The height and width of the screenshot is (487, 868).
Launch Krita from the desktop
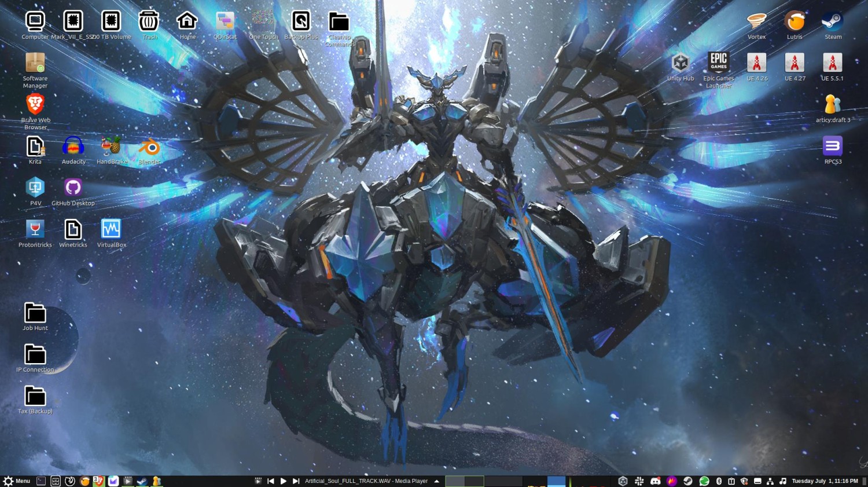[35, 150]
